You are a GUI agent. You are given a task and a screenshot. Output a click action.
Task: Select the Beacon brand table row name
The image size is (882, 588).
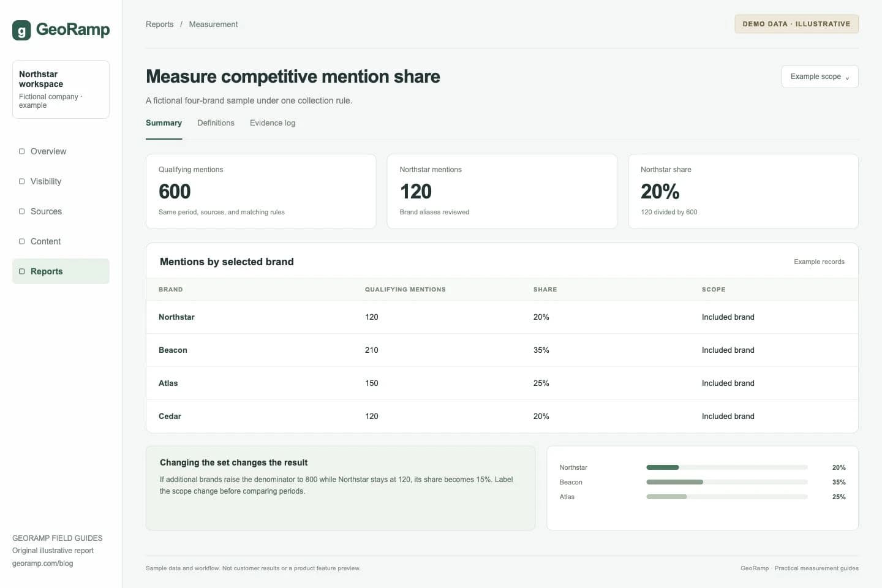tap(173, 350)
